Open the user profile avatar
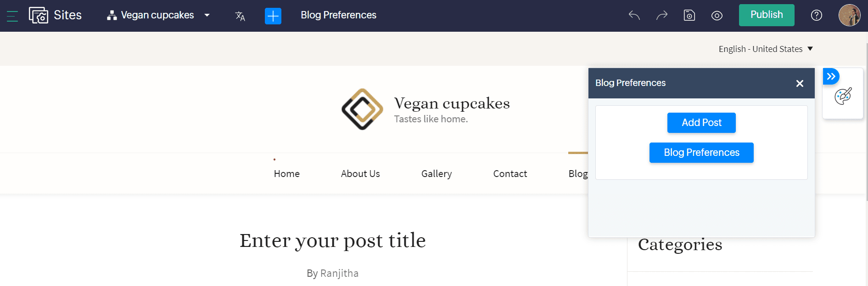868x286 pixels. (x=850, y=15)
